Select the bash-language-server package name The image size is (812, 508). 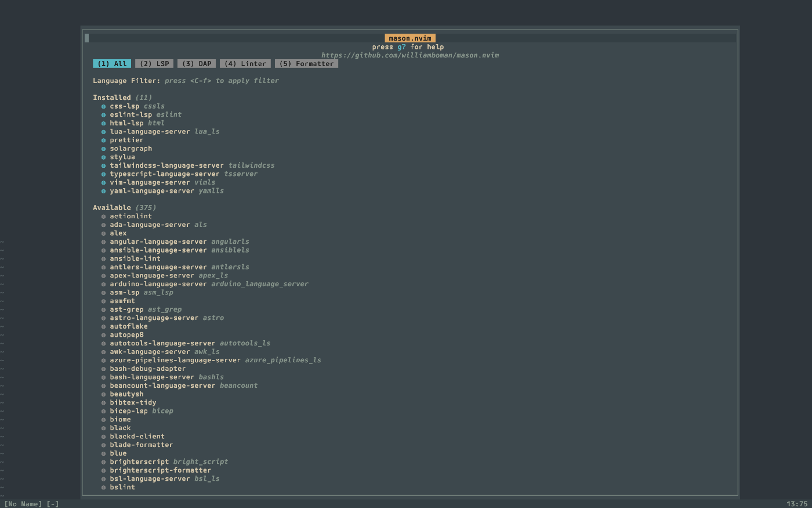pos(152,377)
